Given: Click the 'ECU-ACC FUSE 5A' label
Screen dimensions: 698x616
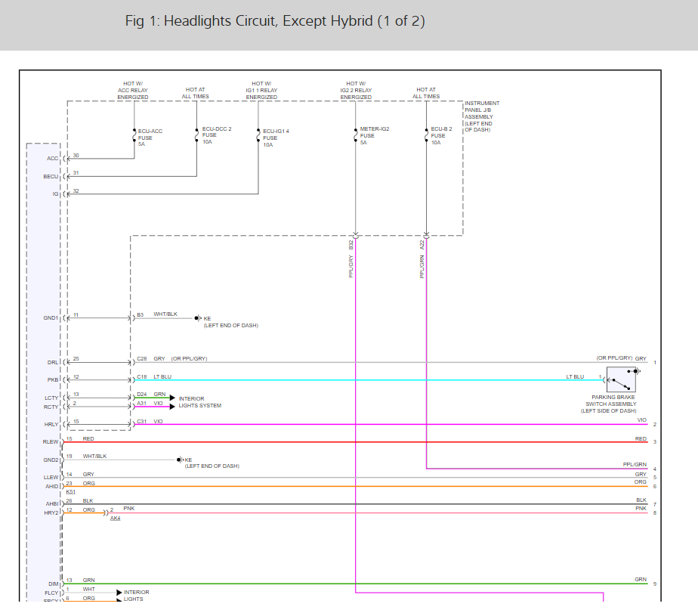Looking at the screenshot, I should click(150, 138).
